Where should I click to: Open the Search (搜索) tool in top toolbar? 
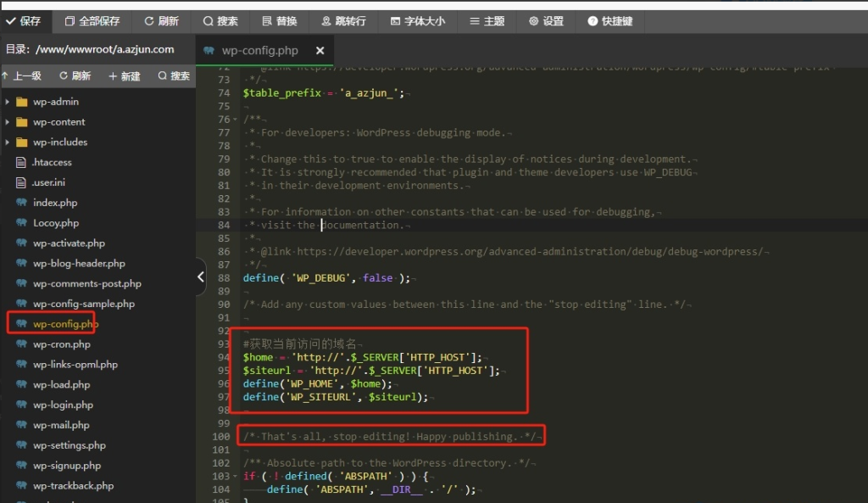[221, 21]
